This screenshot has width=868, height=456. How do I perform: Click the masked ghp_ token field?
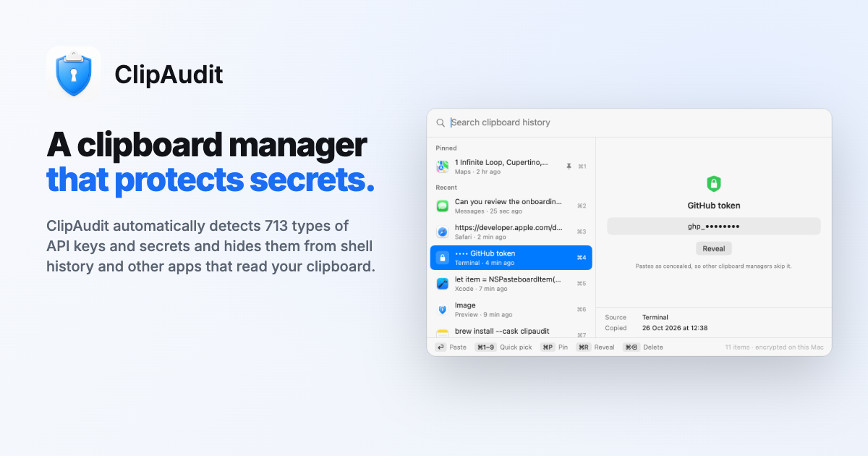coord(713,227)
